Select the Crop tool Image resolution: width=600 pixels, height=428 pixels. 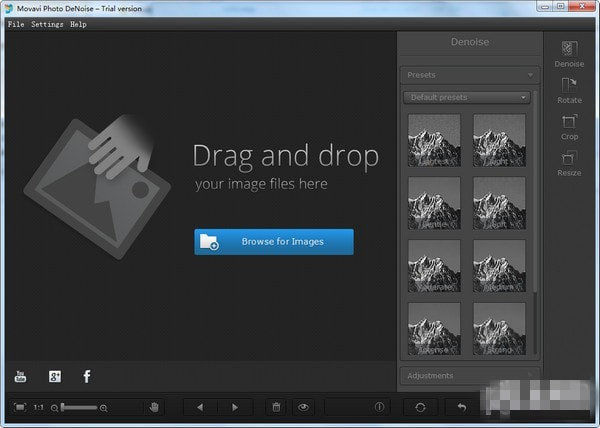point(569,127)
